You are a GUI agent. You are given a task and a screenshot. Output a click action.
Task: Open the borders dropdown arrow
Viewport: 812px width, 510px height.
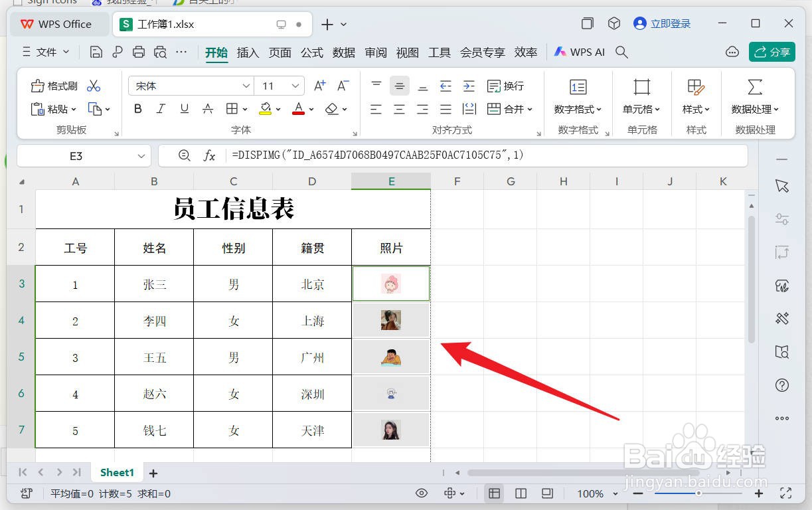(x=245, y=110)
